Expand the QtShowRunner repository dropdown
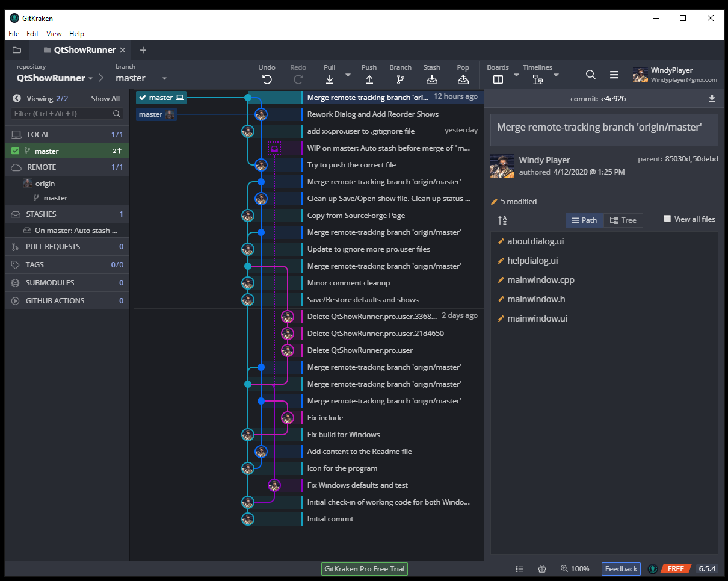The image size is (728, 581). pos(90,78)
